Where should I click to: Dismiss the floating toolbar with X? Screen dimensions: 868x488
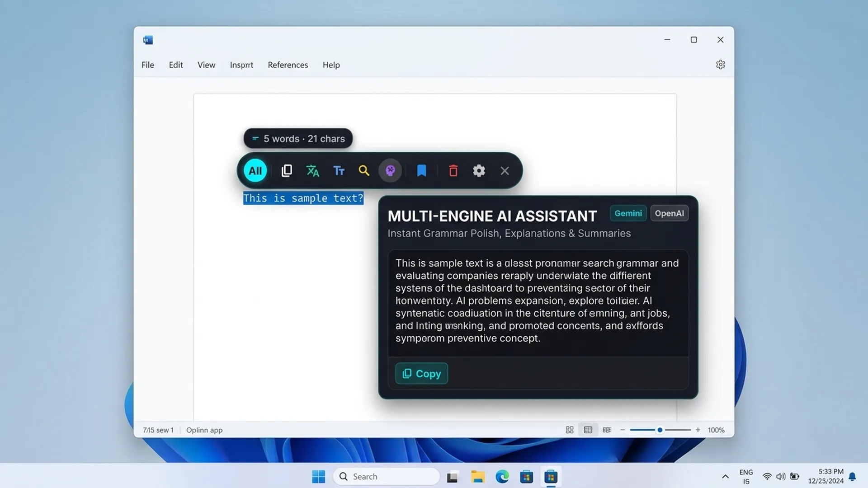point(505,171)
